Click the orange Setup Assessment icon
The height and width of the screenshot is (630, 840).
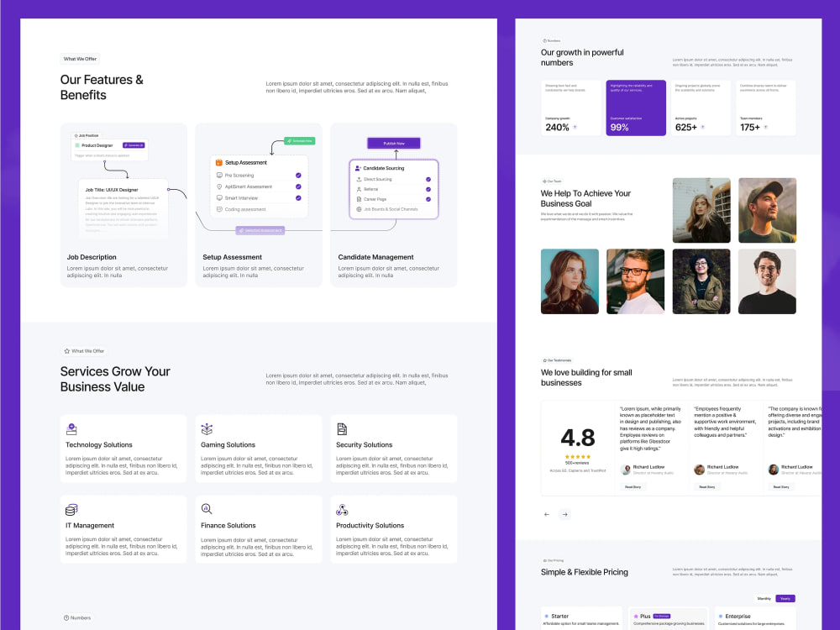coord(218,162)
